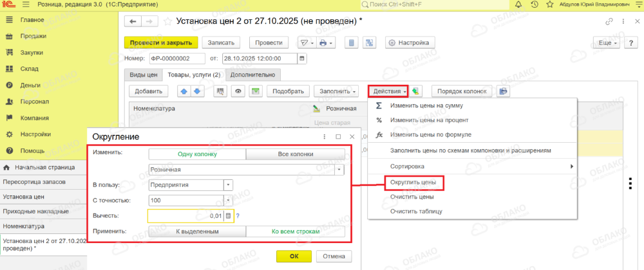Open favorites star in title bar
The height and width of the screenshot is (270, 644).
(x=550, y=4)
